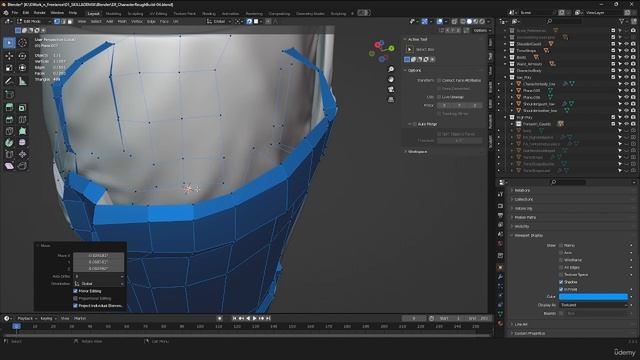Click the timeline current frame field
The width and height of the screenshot is (640, 360).
tap(414, 318)
